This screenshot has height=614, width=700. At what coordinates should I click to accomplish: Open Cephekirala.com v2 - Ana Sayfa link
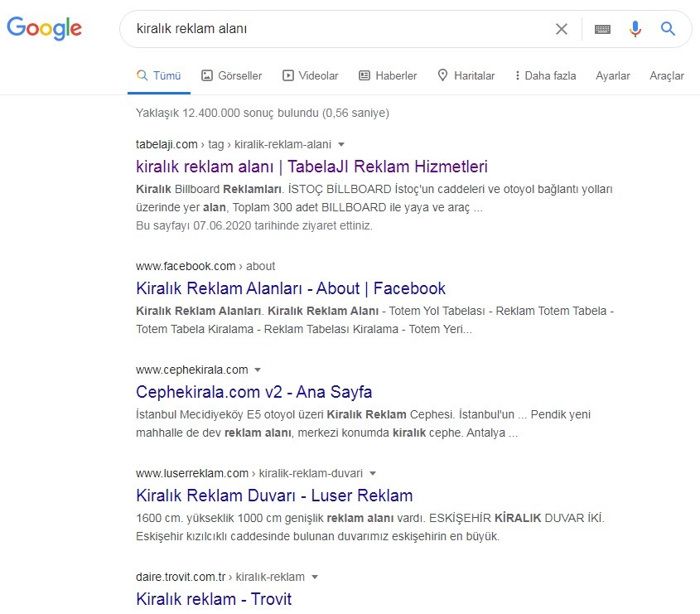[x=254, y=392]
